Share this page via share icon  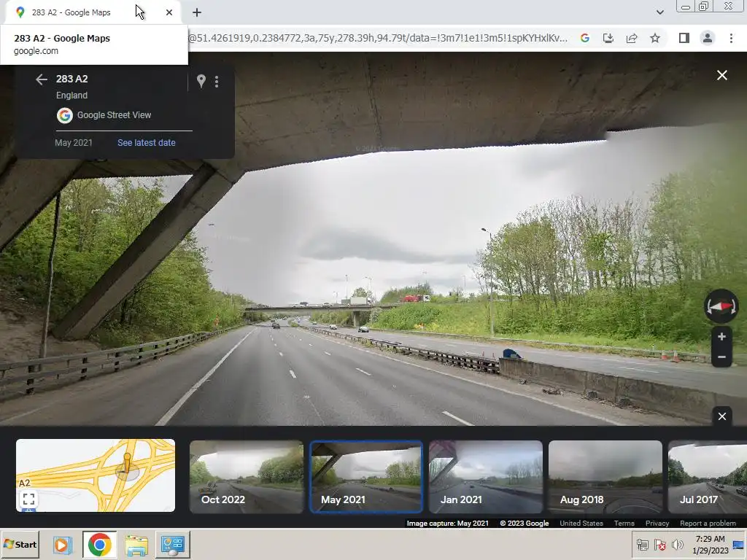tap(632, 38)
